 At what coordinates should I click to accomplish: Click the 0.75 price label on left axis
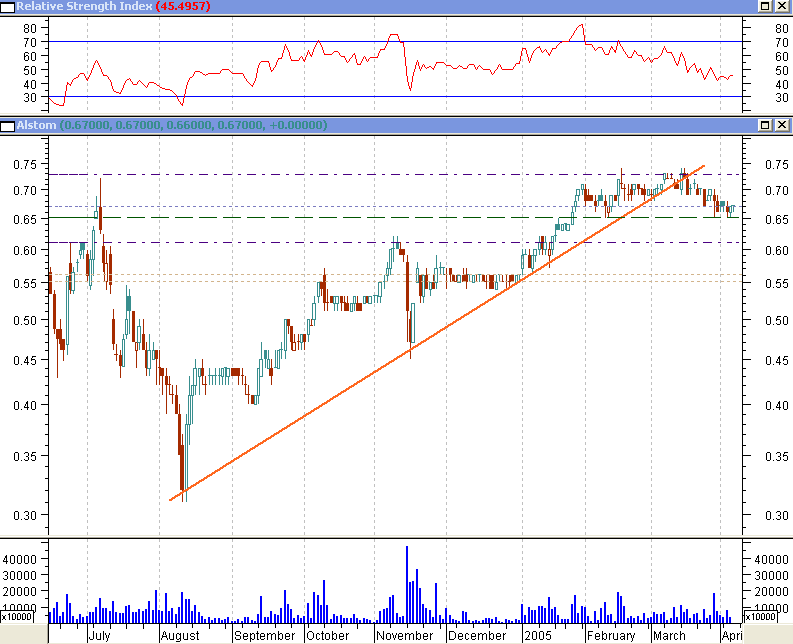[x=25, y=164]
